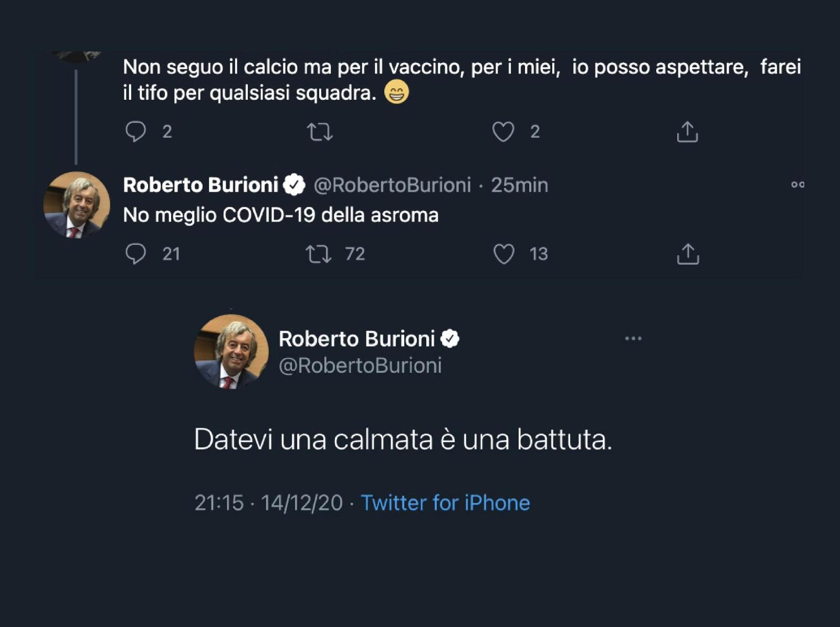Like the COVID-19 asroma tweet
840x627 pixels.
(503, 254)
